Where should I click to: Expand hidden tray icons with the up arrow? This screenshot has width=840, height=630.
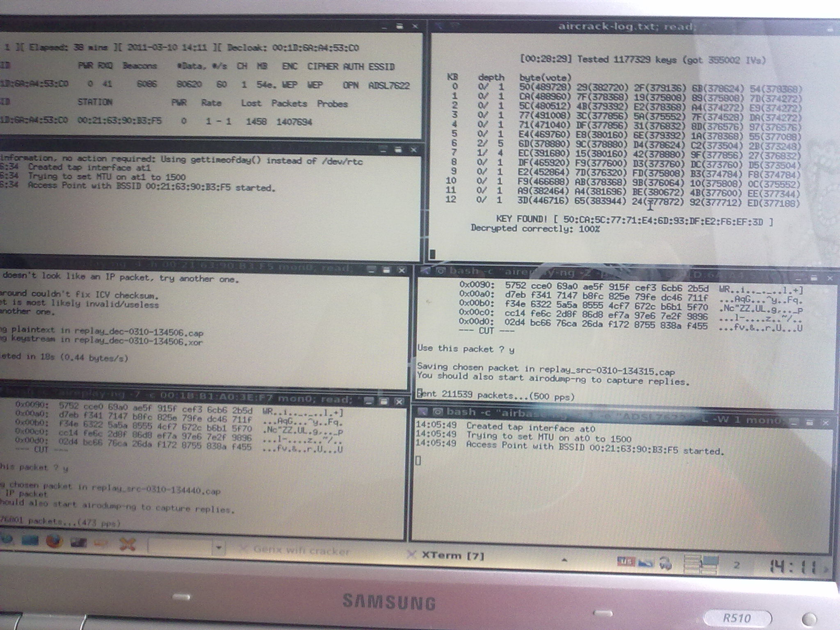[565, 559]
